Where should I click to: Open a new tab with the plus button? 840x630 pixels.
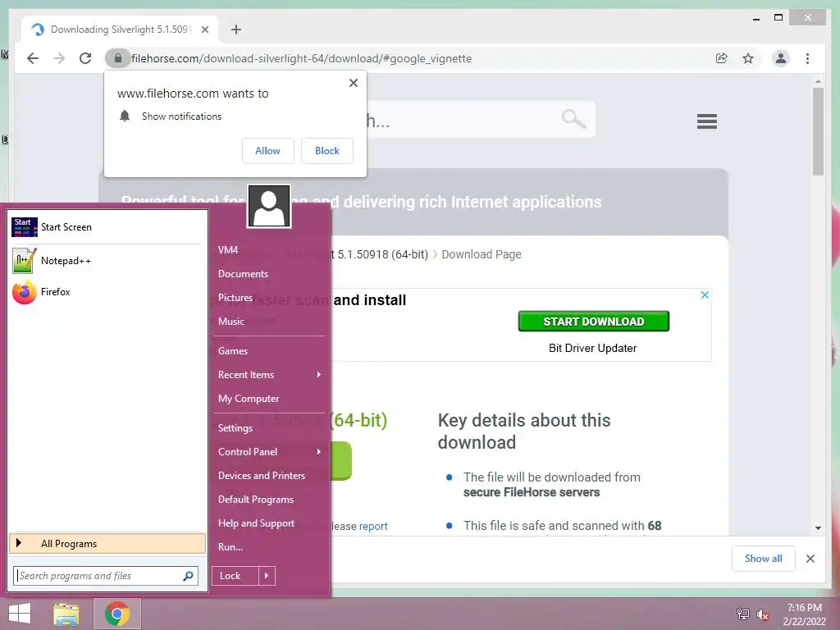tap(236, 30)
